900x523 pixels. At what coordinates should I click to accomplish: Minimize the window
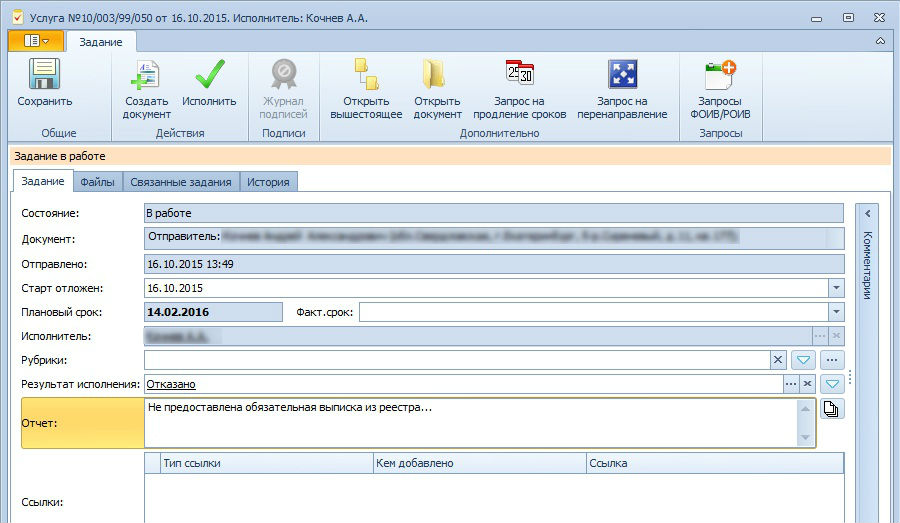(x=816, y=18)
